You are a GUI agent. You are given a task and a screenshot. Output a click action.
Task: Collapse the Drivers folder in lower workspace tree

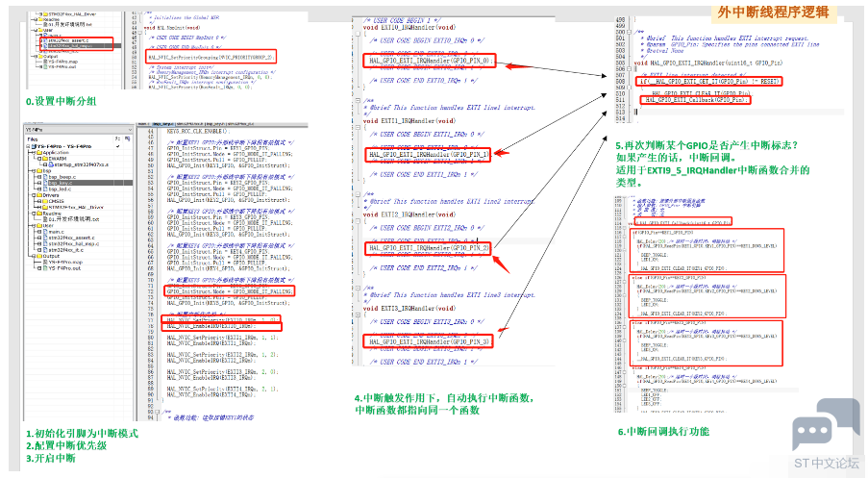34,195
